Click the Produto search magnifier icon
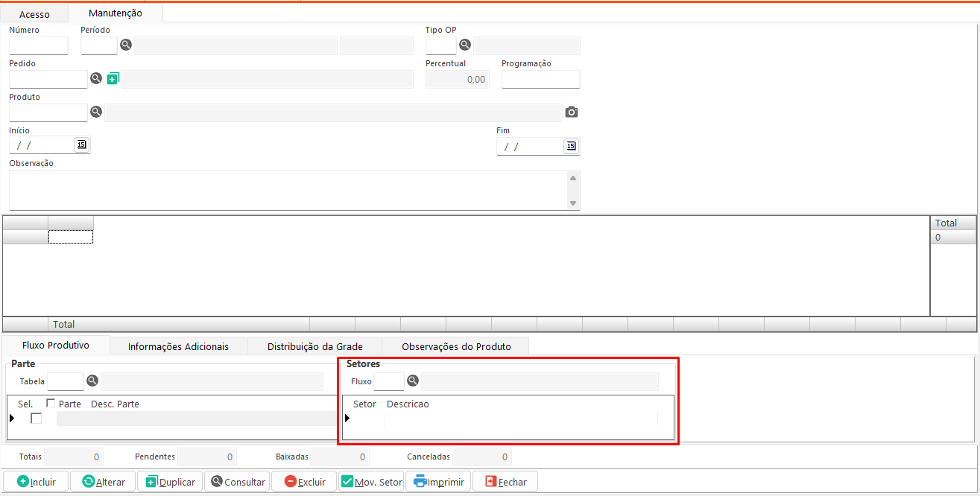Viewport: 980px width, 496px height. pyautogui.click(x=95, y=112)
